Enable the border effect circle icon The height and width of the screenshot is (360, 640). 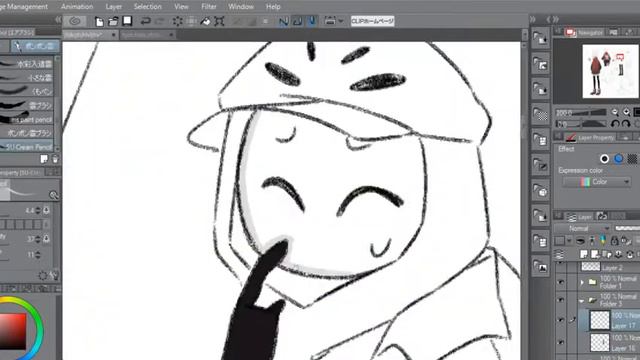point(604,158)
